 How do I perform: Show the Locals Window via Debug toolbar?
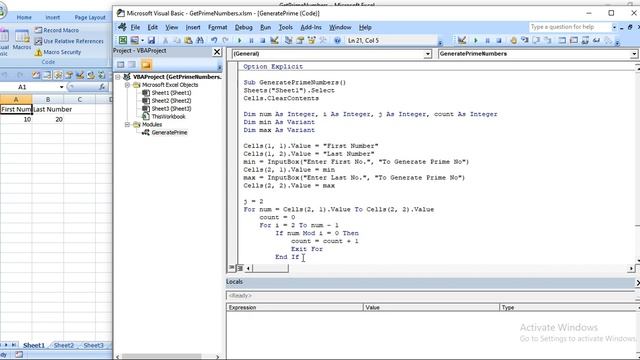pyautogui.click(x=562, y=40)
